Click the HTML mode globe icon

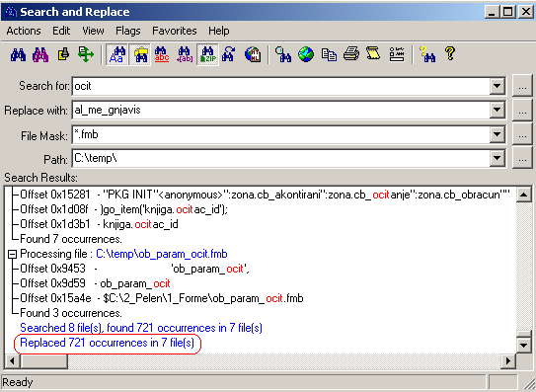pos(253,54)
